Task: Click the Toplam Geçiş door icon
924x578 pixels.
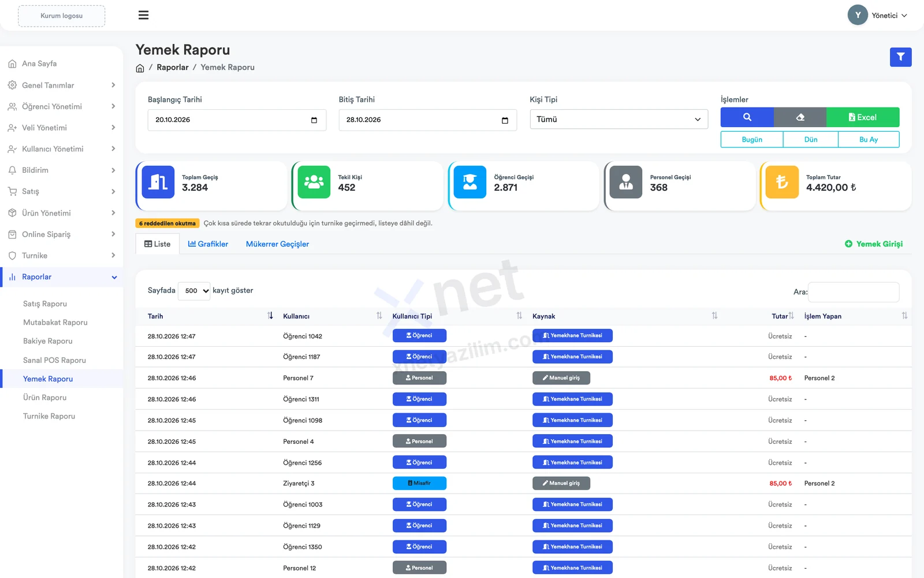Action: (x=158, y=182)
